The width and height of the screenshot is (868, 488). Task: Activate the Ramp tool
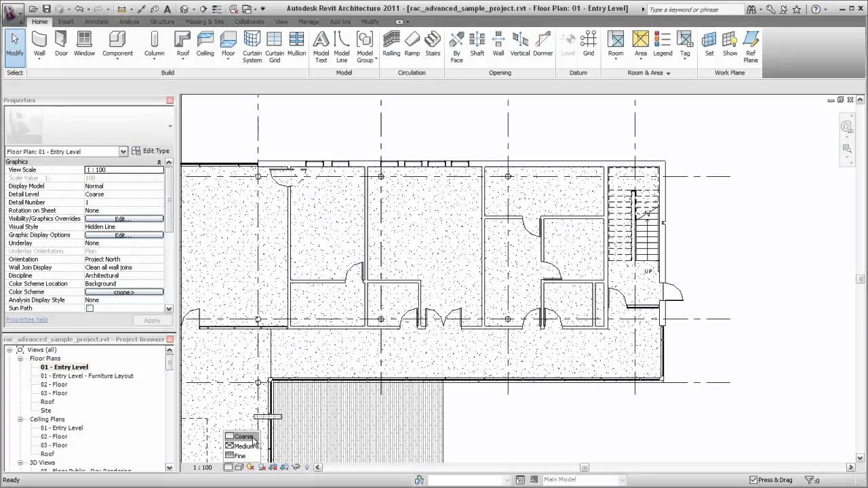pyautogui.click(x=412, y=45)
